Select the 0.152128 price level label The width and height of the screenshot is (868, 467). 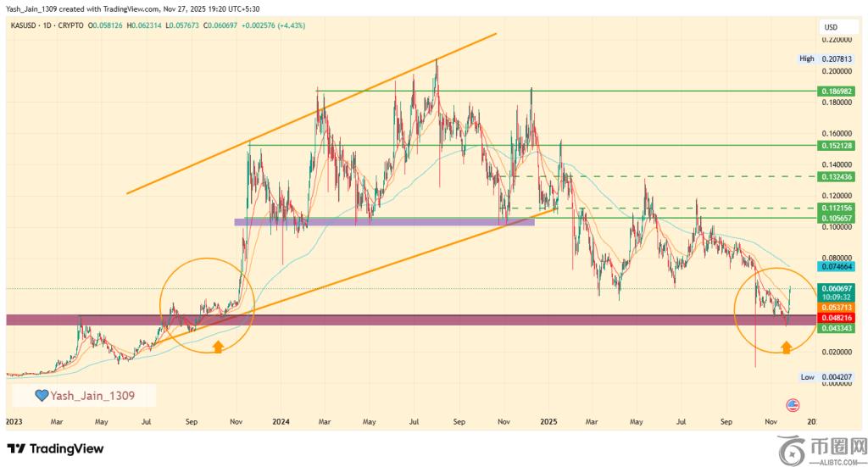pos(835,146)
